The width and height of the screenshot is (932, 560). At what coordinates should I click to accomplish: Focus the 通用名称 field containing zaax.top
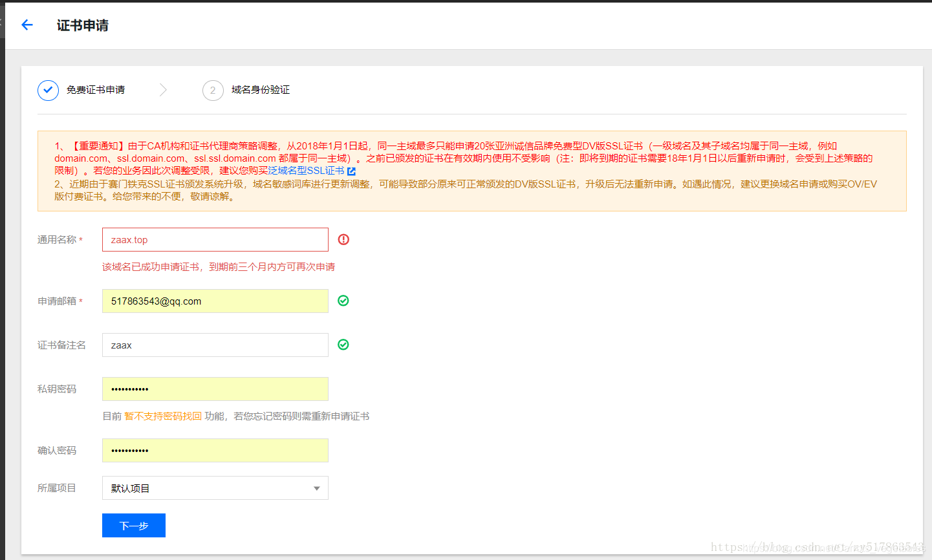(x=215, y=240)
